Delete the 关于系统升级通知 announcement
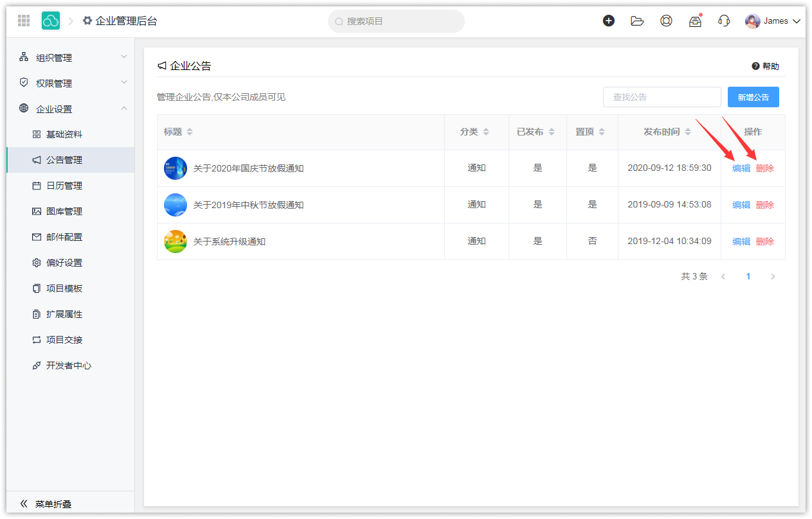 765,242
